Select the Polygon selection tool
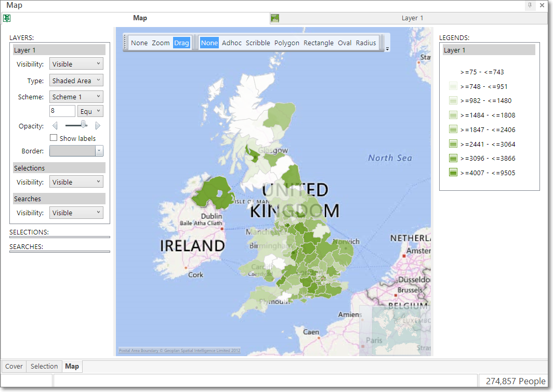 tap(286, 43)
